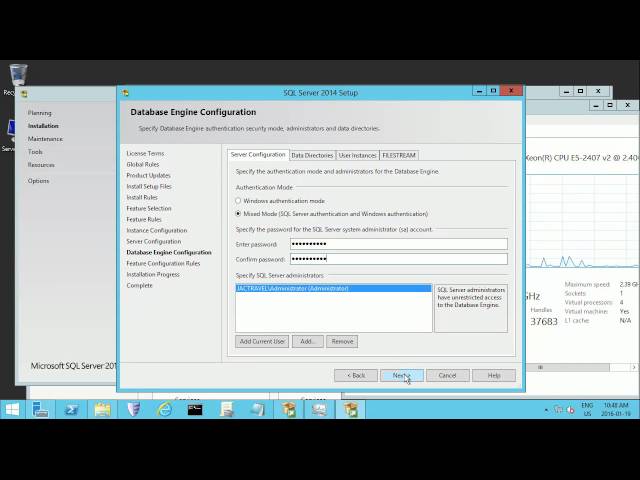
Task: Select Instance Configuration step
Action: click(157, 231)
